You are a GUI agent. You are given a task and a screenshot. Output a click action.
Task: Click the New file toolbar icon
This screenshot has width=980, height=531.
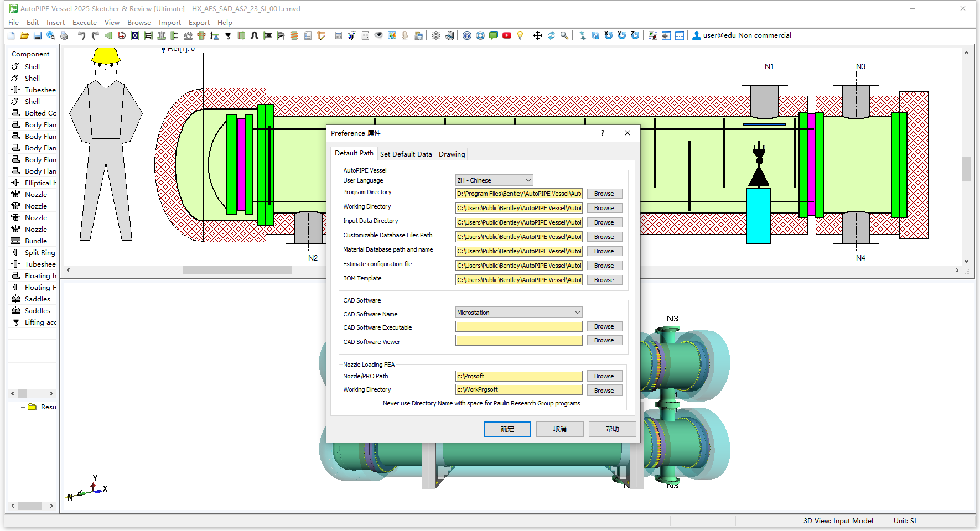(11, 35)
